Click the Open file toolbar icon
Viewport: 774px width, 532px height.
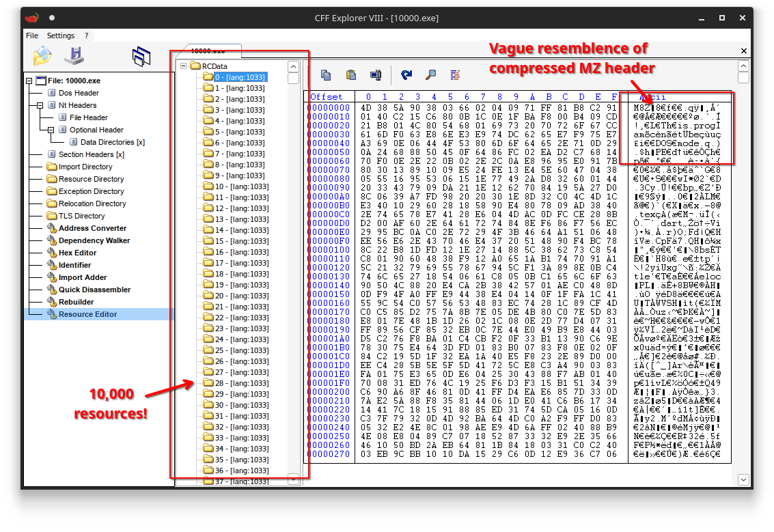(x=42, y=56)
